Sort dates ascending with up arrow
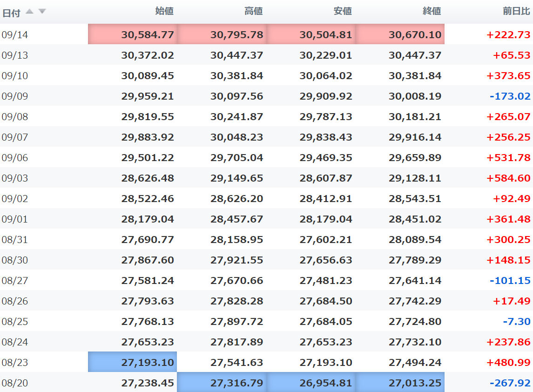The height and width of the screenshot is (392, 533). point(30,12)
